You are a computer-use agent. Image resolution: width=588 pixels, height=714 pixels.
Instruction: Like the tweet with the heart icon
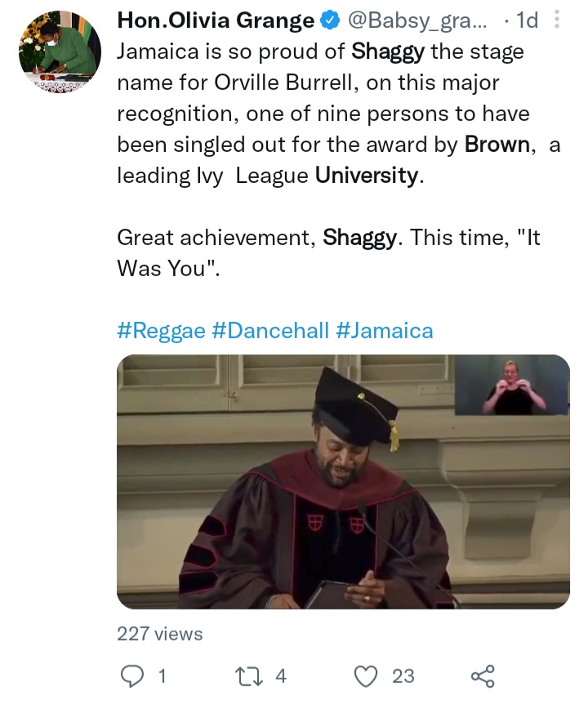366,676
